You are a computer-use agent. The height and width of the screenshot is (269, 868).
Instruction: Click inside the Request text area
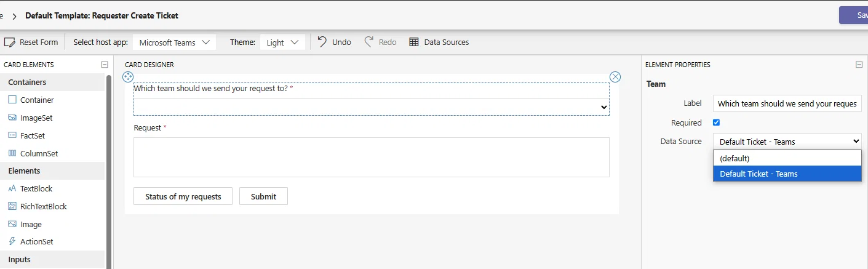click(372, 157)
